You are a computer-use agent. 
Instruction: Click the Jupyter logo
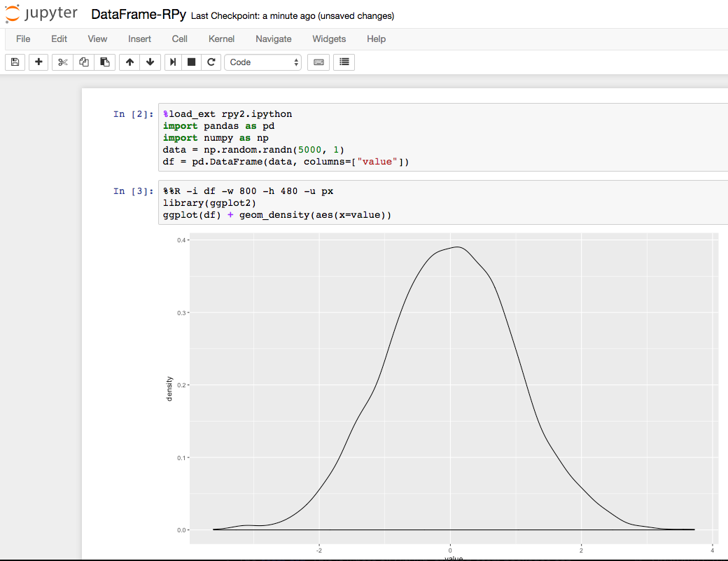click(x=42, y=13)
